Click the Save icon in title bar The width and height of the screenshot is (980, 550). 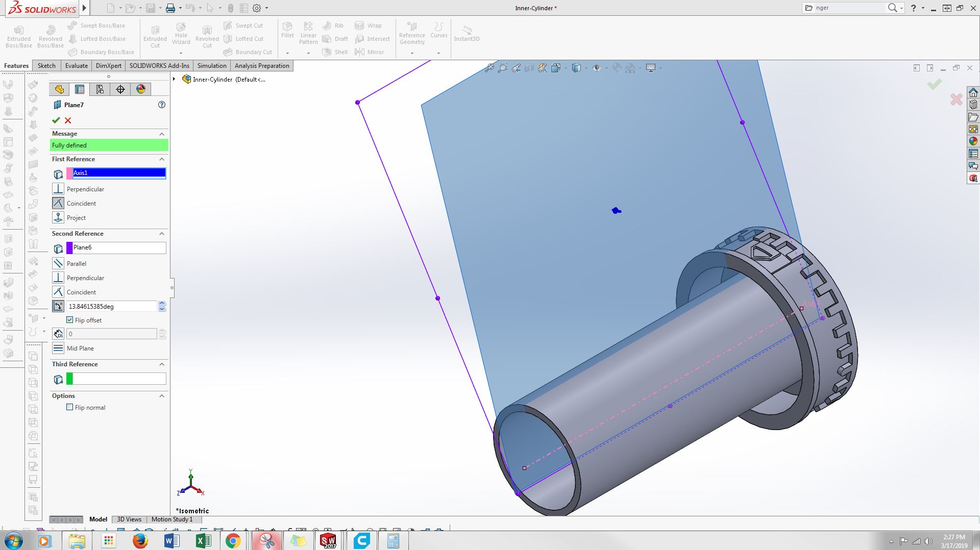pyautogui.click(x=150, y=8)
